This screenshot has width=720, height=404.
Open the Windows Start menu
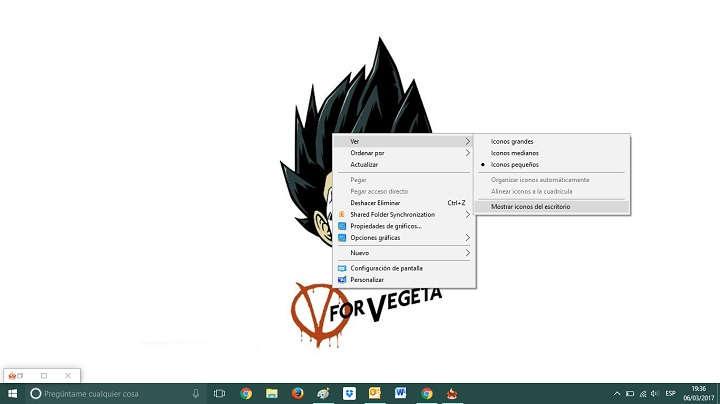point(10,393)
